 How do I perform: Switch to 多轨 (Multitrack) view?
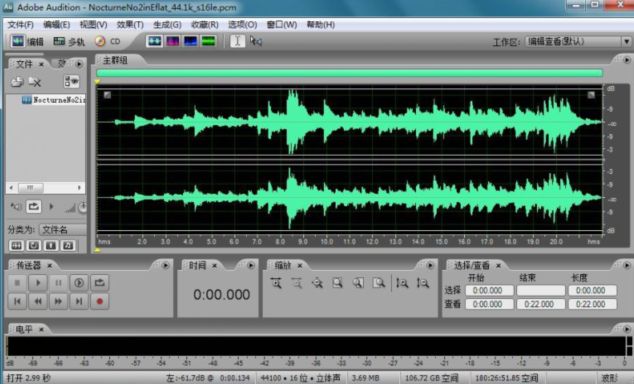pos(69,41)
